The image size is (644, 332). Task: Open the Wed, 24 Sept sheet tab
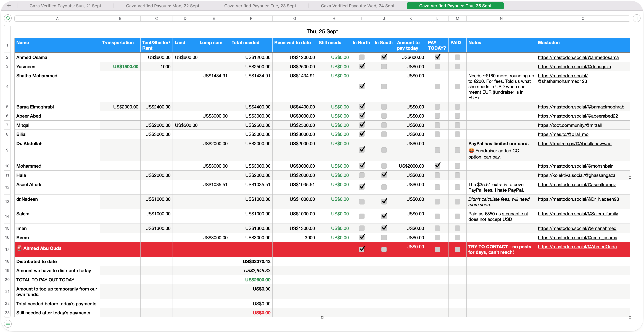point(358,6)
